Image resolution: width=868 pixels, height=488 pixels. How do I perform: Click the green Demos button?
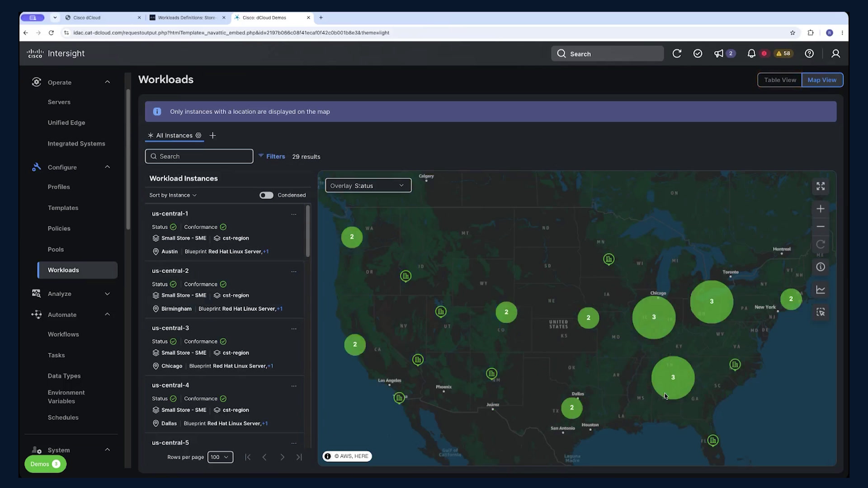(45, 464)
